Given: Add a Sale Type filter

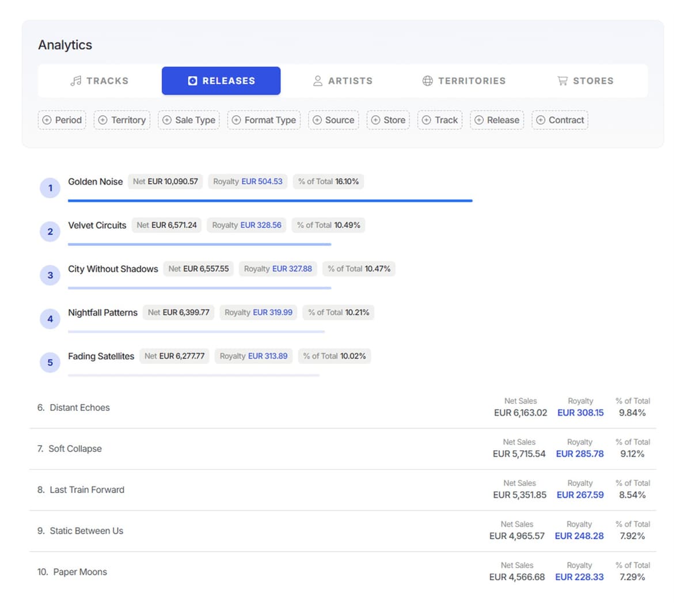Looking at the screenshot, I should (x=189, y=120).
